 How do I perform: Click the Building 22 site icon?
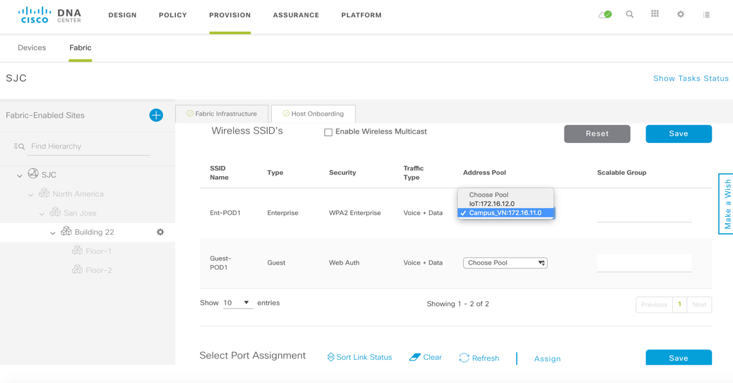click(66, 231)
